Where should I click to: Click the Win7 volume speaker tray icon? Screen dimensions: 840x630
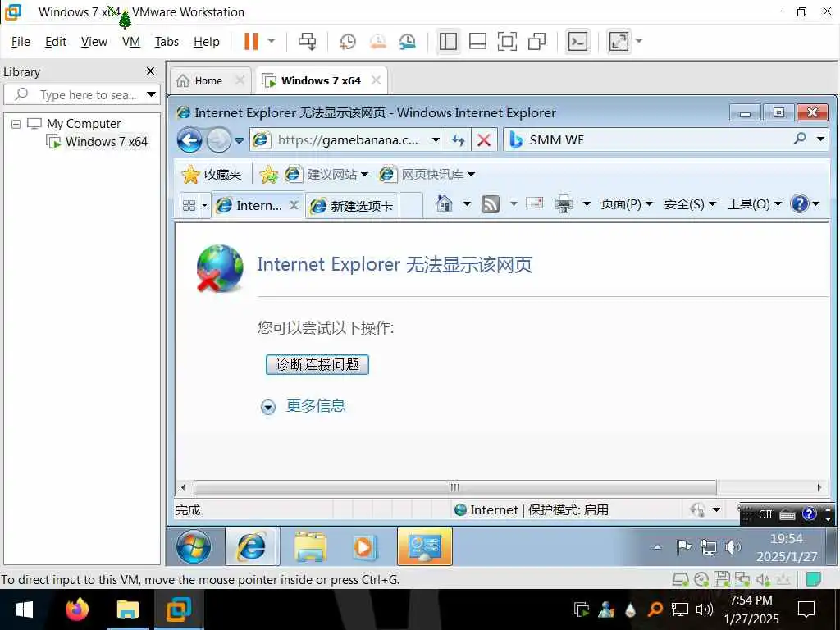coord(733,547)
